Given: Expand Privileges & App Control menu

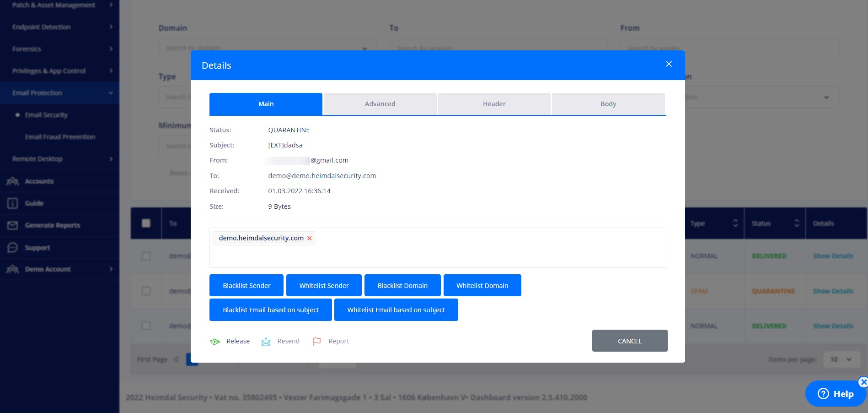Looking at the screenshot, I should coord(59,71).
